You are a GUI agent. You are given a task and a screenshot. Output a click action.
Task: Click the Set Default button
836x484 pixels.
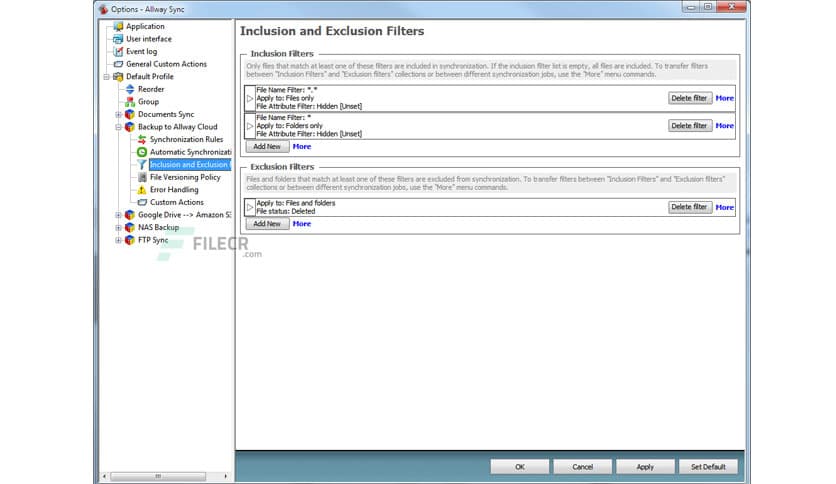coord(708,466)
